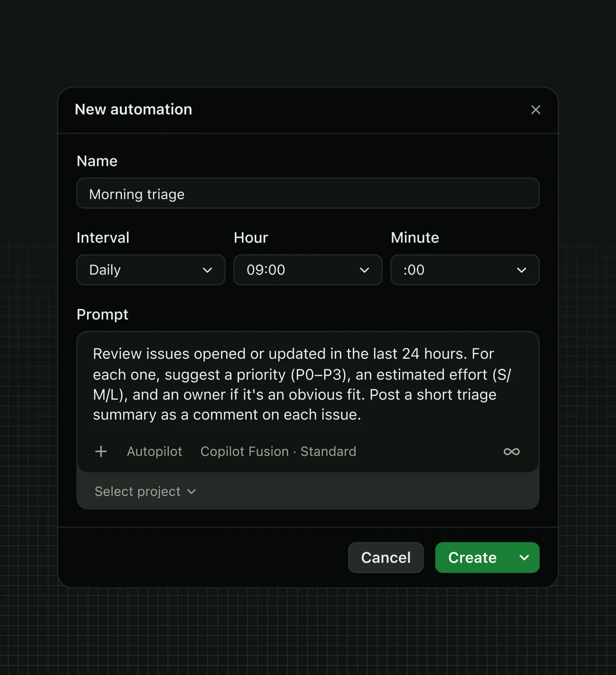Open the Minute dropdown showing :00
The image size is (616, 675).
pyautogui.click(x=465, y=270)
